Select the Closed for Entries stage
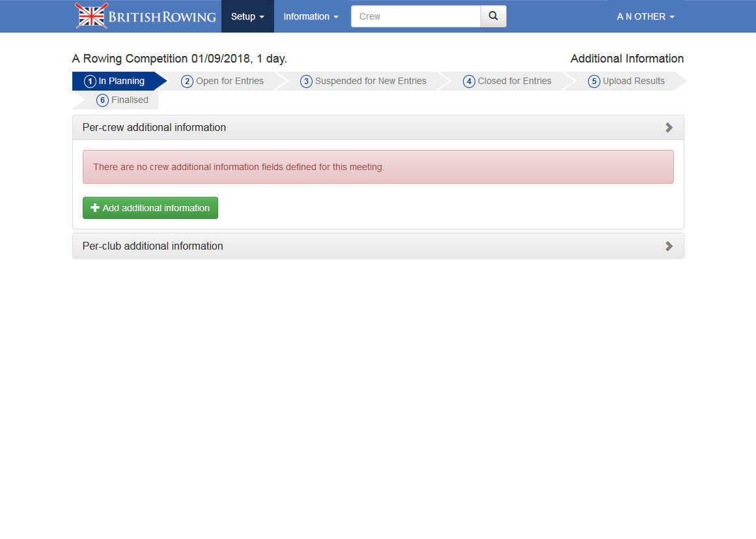 pyautogui.click(x=514, y=81)
